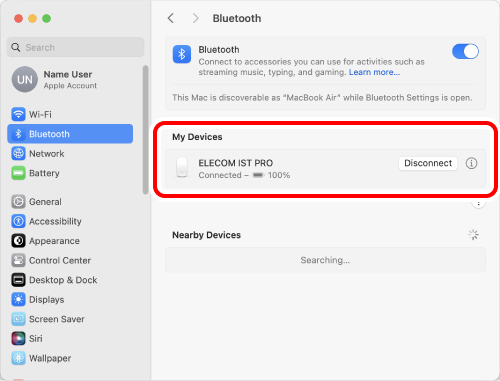
Task: Open Wallpaper settings
Action: 70,358
